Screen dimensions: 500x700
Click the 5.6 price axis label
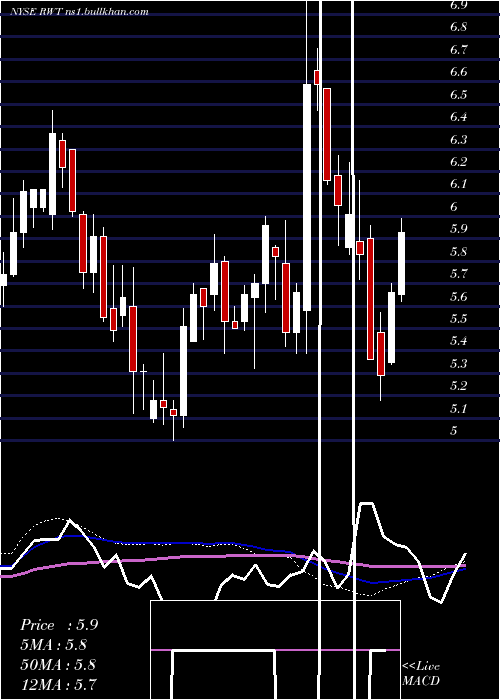459,296
